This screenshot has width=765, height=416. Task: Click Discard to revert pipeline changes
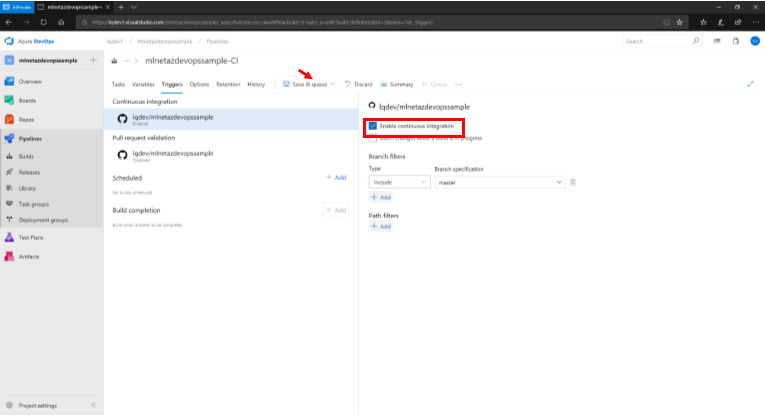click(x=358, y=84)
